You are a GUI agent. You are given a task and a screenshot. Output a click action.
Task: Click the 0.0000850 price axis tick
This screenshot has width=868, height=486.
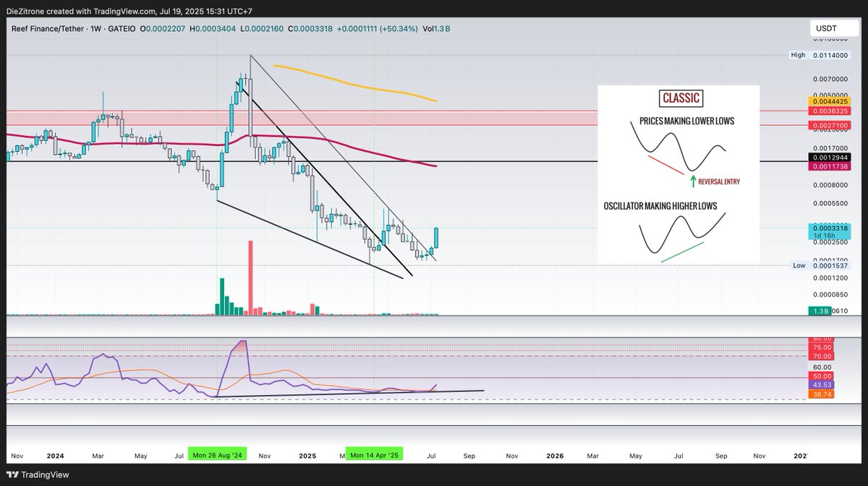click(x=830, y=294)
